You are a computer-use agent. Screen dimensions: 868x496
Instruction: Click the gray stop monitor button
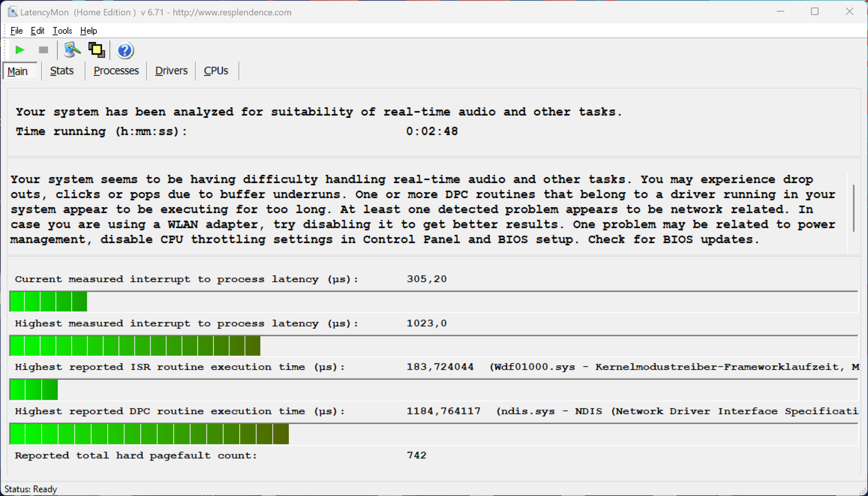[x=43, y=50]
